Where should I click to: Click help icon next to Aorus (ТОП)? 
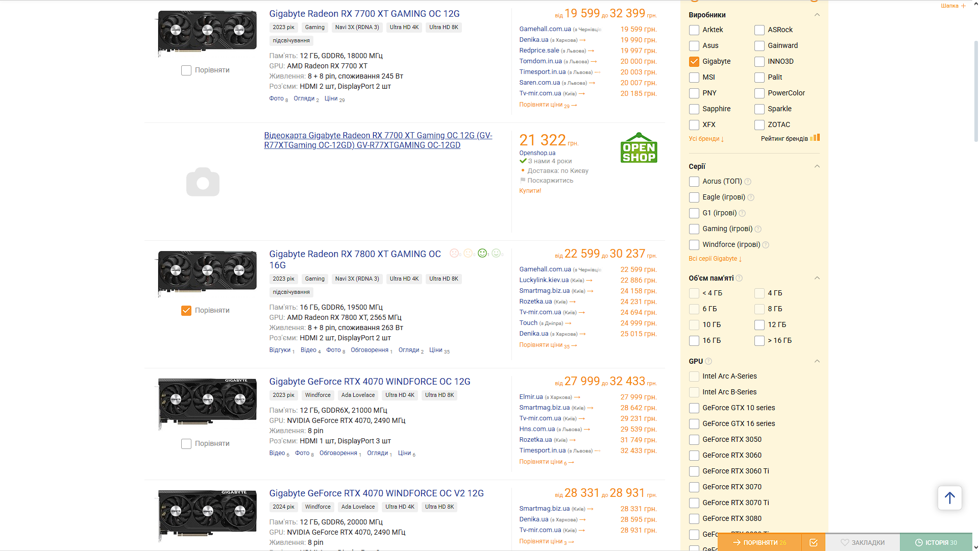coord(748,182)
